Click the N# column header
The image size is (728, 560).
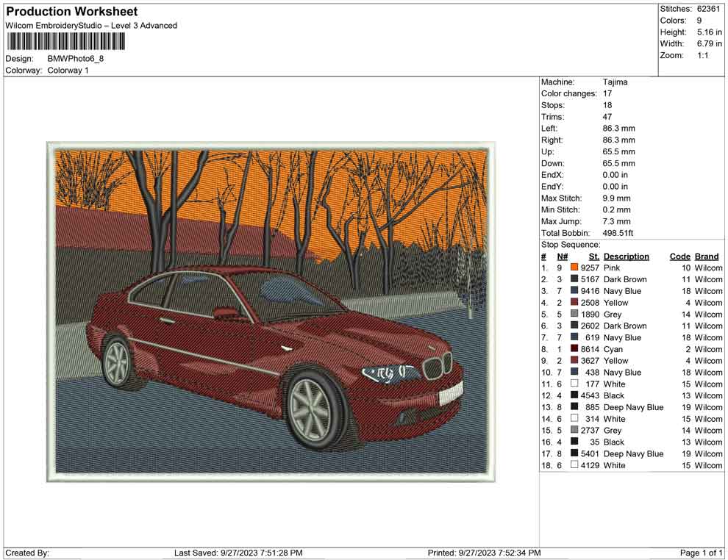click(563, 256)
